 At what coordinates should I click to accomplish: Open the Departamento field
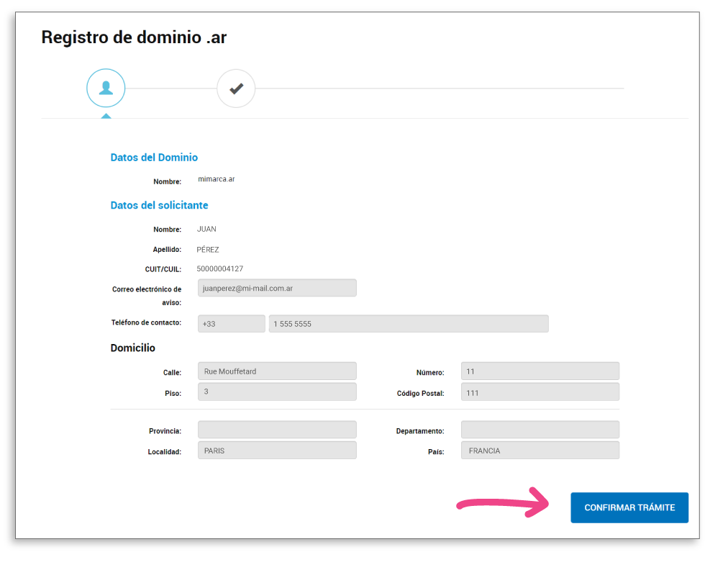pos(540,430)
